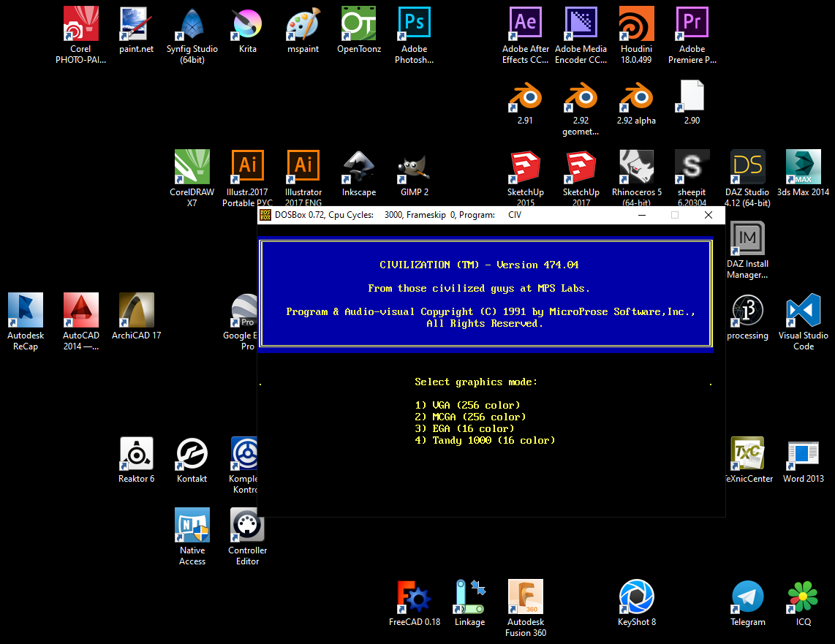The width and height of the screenshot is (835, 644).
Task: Click the ArchiCAD 17 icon
Action: pyautogui.click(x=136, y=310)
